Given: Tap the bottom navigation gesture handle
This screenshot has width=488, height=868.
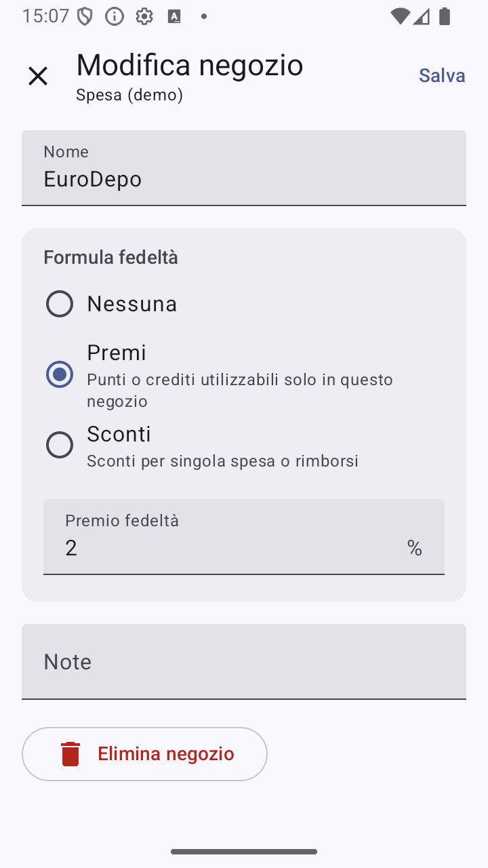Looking at the screenshot, I should [244, 852].
